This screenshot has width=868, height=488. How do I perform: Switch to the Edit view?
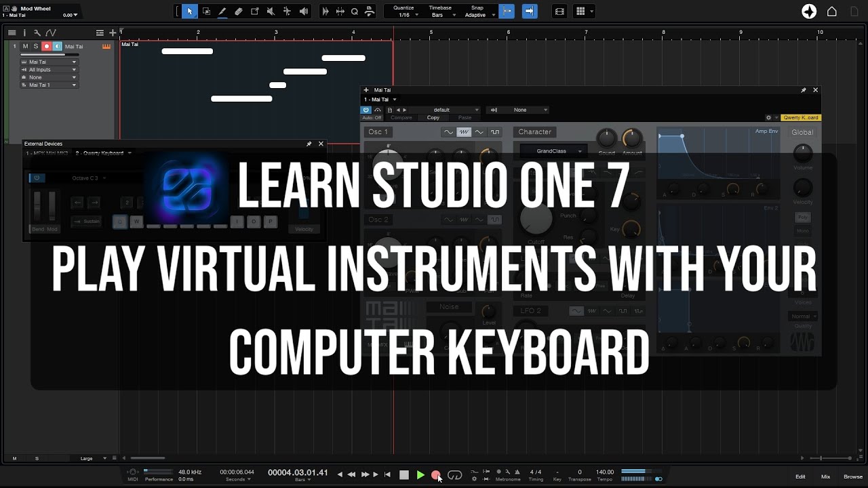pos(800,476)
